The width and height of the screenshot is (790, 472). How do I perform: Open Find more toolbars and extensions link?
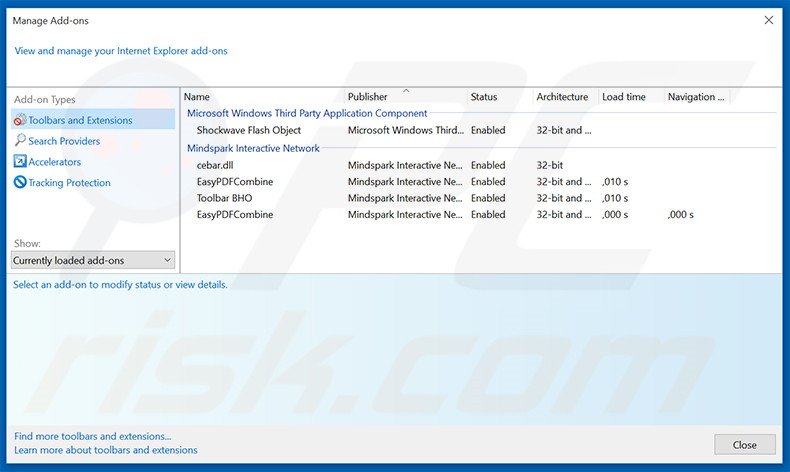[x=93, y=436]
